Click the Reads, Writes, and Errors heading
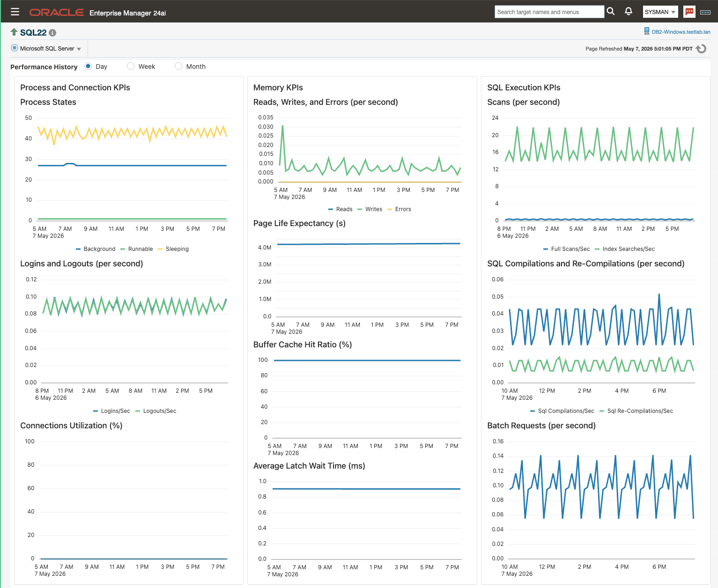The image size is (718, 588). pyautogui.click(x=326, y=102)
